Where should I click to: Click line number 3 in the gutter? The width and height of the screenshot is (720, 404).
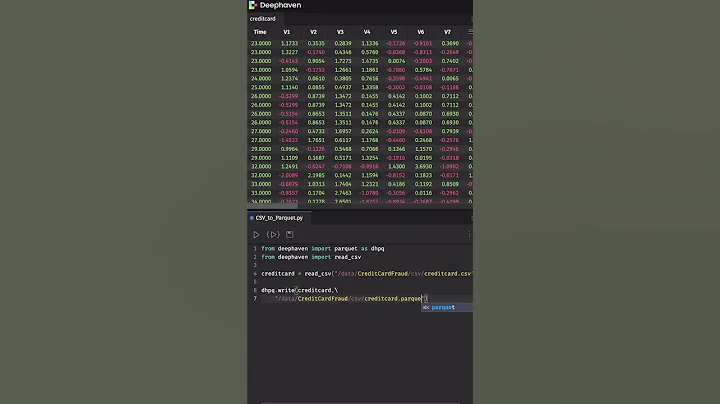[x=255, y=265]
